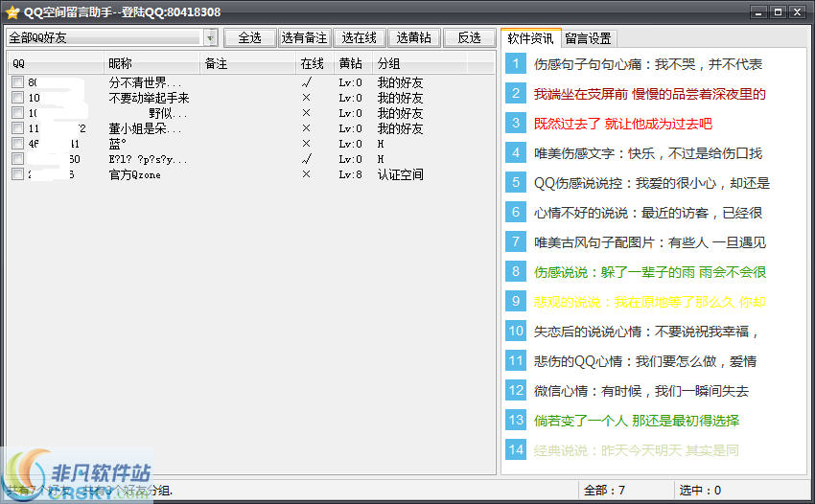Click the star app icon in title bar
Image resolution: width=815 pixels, height=504 pixels.
point(12,11)
